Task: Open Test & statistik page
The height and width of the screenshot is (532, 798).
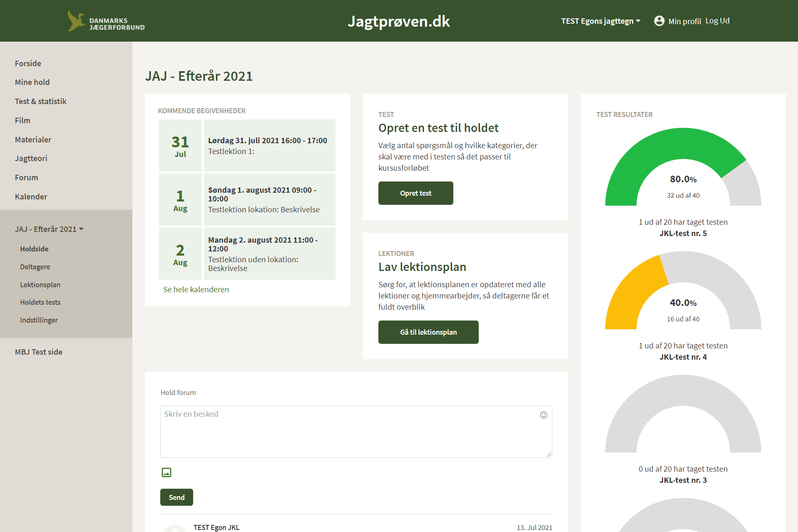Action: coord(40,101)
